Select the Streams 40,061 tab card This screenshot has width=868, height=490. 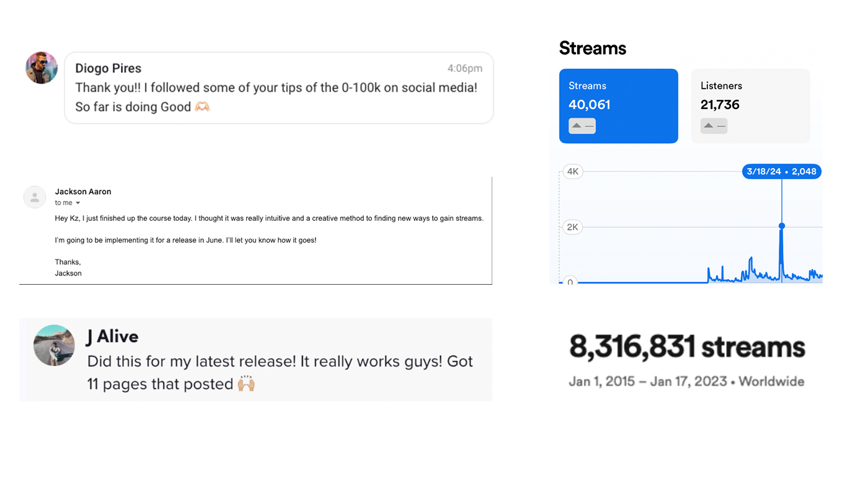(618, 105)
